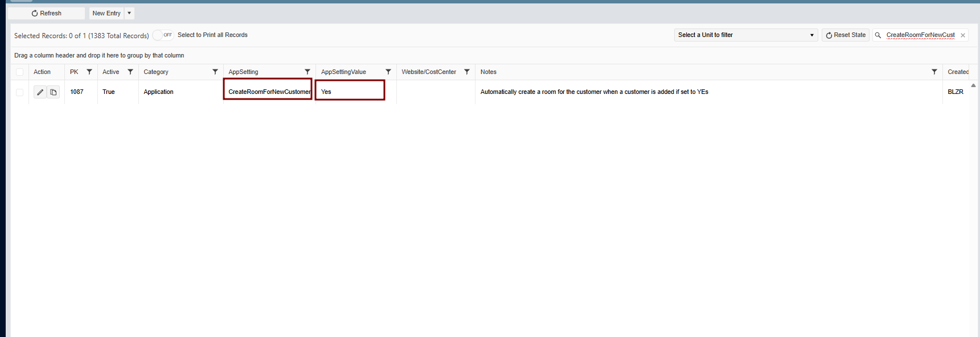Viewport: 980px width, 337px height.
Task: Open the New Entry dropdown arrow
Action: [129, 13]
